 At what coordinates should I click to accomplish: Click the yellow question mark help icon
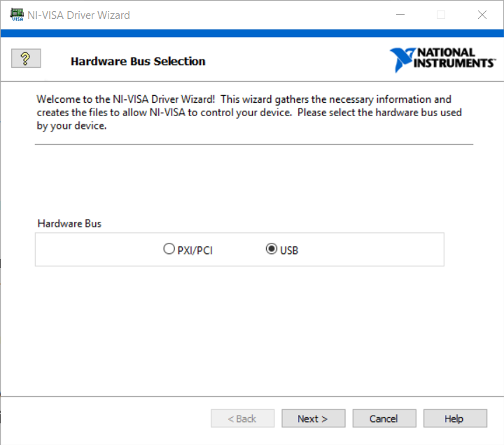click(x=26, y=59)
